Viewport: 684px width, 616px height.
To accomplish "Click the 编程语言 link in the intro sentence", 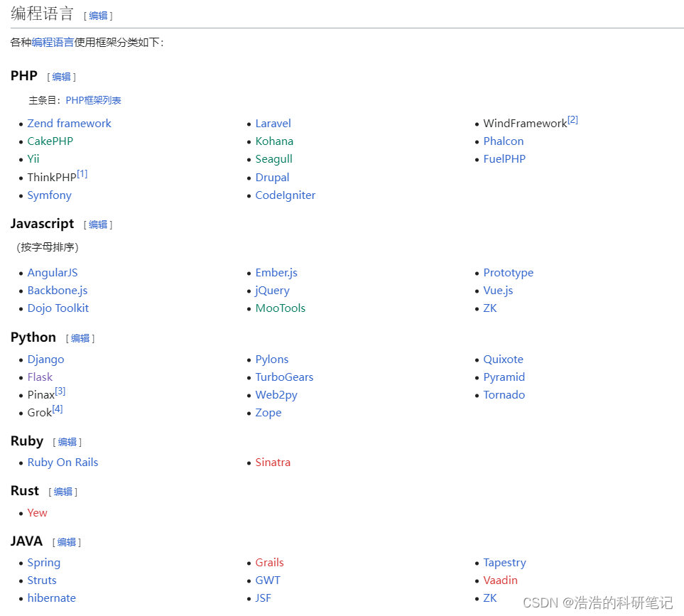I will (x=53, y=43).
